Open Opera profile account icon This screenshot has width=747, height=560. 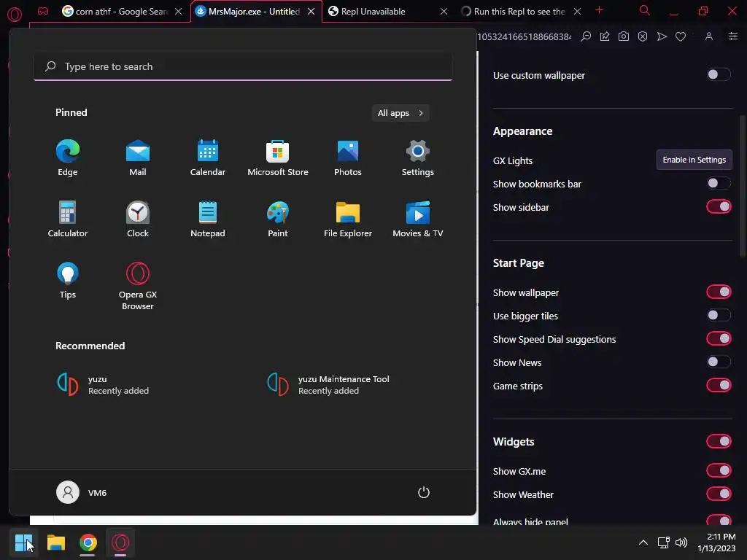pos(709,36)
